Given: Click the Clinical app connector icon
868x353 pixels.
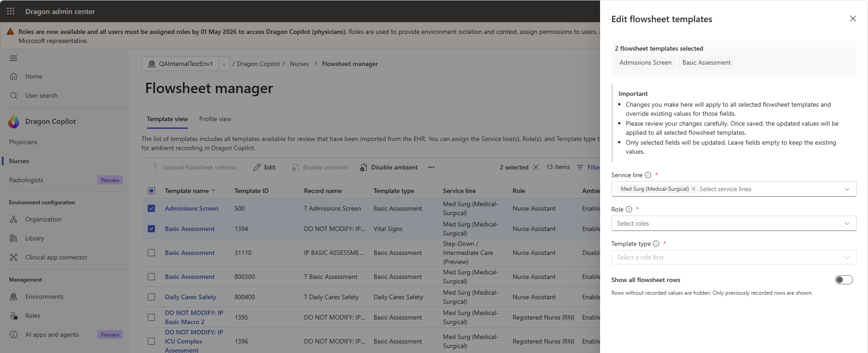Looking at the screenshot, I should [x=14, y=257].
